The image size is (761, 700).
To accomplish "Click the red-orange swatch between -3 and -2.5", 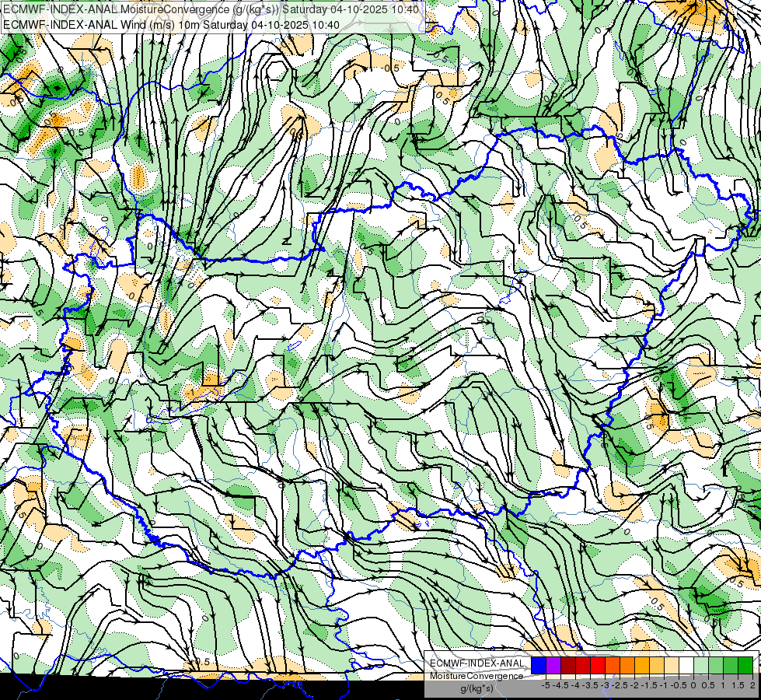I will pyautogui.click(x=613, y=666).
